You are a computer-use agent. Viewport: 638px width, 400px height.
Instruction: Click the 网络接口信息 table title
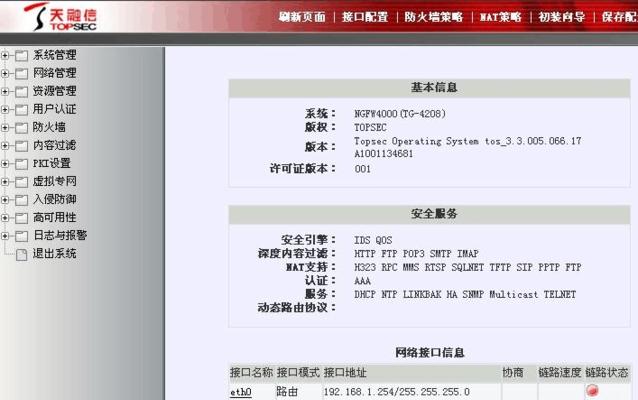click(x=430, y=352)
